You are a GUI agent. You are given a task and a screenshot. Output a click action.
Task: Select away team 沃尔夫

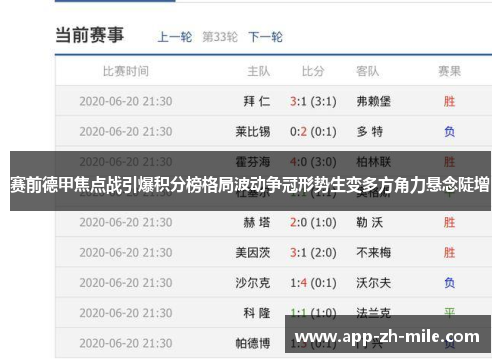coord(373,283)
